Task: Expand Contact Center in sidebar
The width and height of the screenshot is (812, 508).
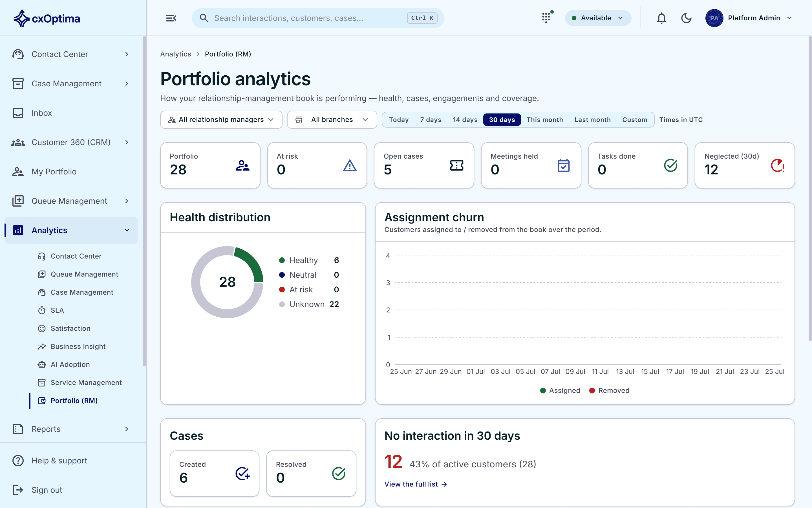Action: pyautogui.click(x=71, y=54)
